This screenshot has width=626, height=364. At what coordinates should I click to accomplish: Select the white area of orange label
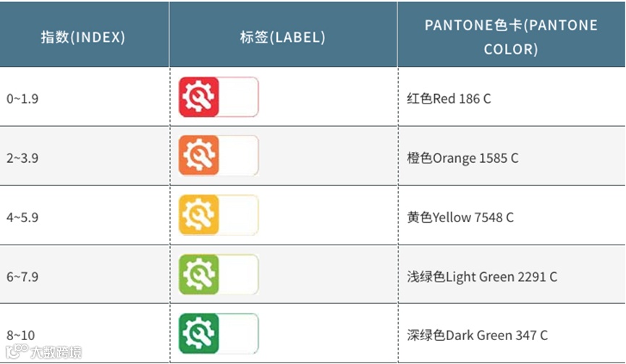pos(239,156)
